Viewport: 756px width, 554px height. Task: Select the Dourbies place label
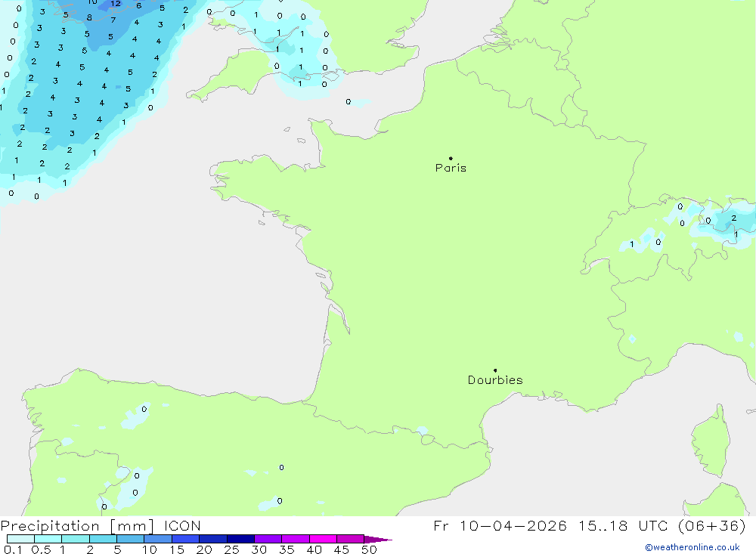tap(495, 380)
